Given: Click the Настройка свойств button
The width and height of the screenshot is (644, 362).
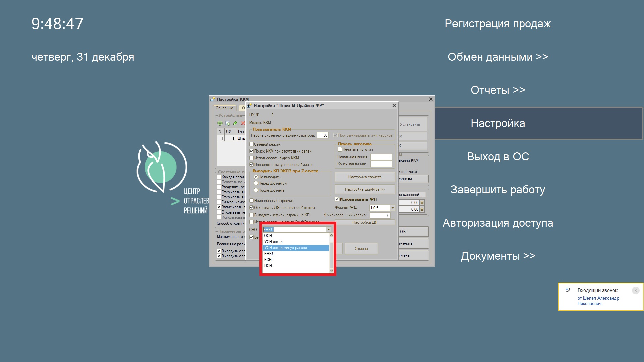Looking at the screenshot, I should (x=365, y=177).
